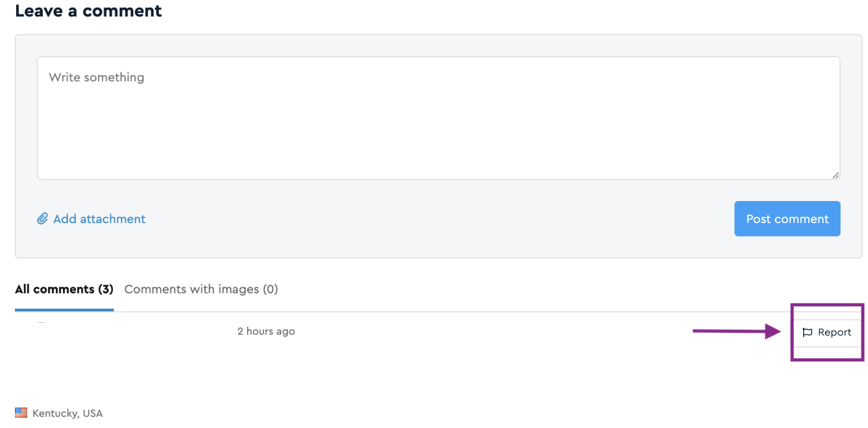The image size is (868, 428).
Task: Click the word "Report" on the button
Action: point(834,333)
